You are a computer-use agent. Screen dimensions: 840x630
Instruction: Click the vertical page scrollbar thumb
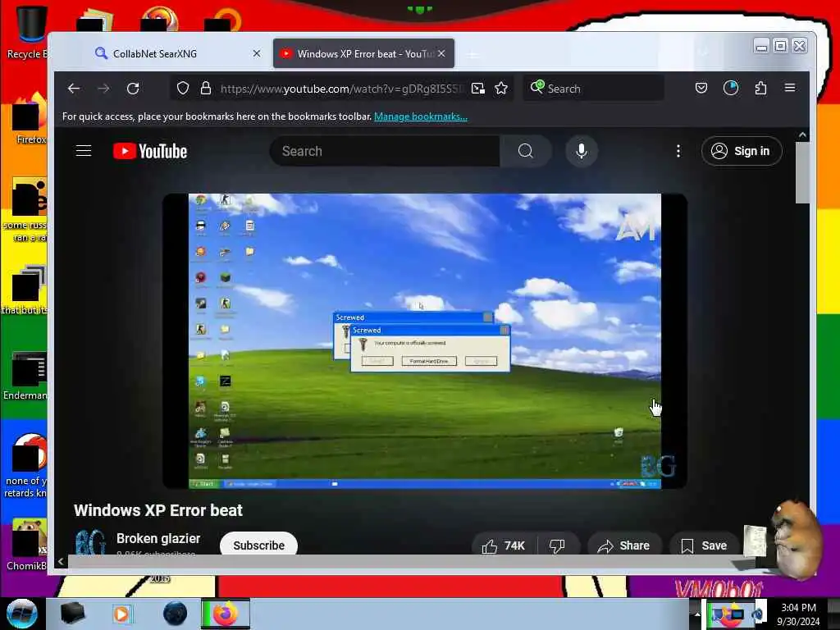click(x=802, y=172)
